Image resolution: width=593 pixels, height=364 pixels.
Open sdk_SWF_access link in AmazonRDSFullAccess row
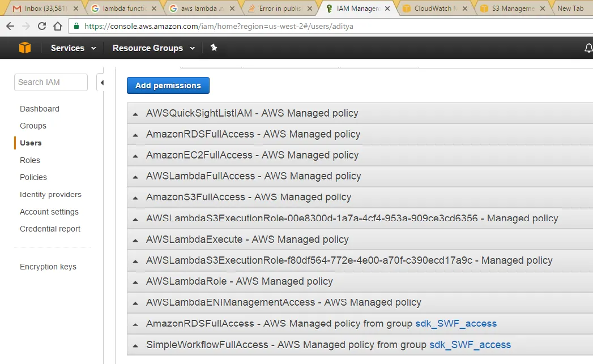coord(456,324)
